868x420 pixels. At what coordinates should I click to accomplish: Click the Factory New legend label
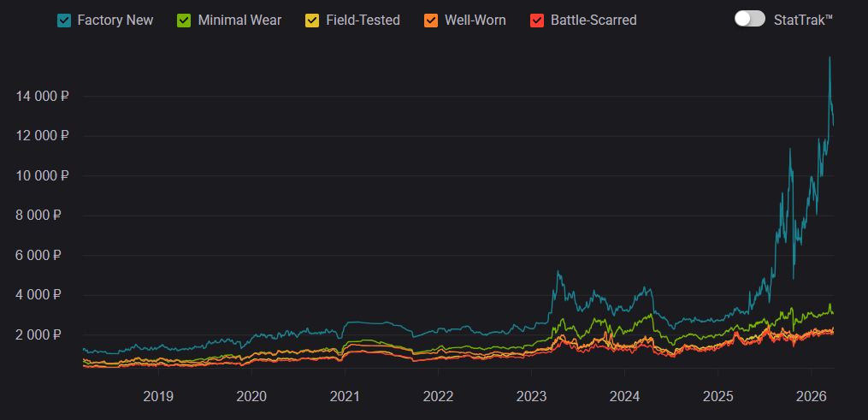point(115,20)
